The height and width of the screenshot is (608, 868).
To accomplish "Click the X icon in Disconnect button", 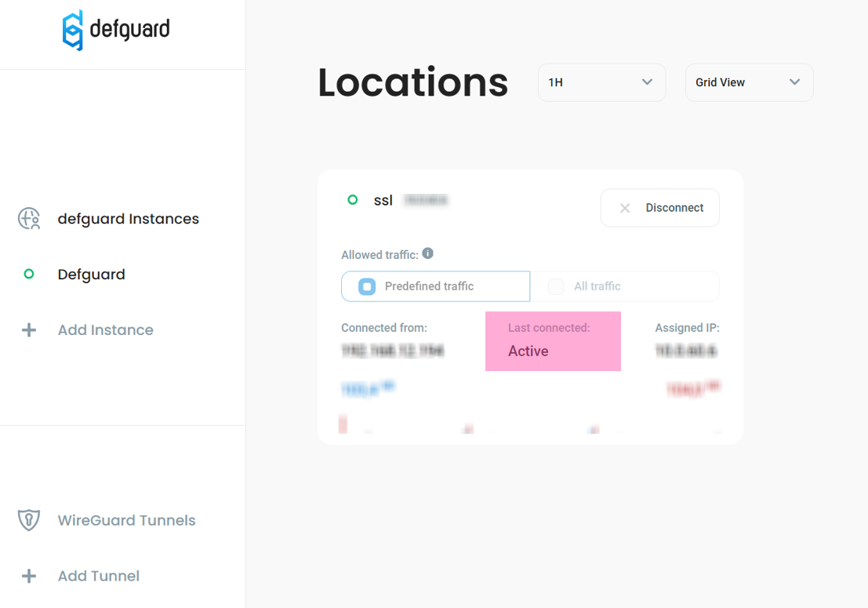I will click(x=625, y=208).
